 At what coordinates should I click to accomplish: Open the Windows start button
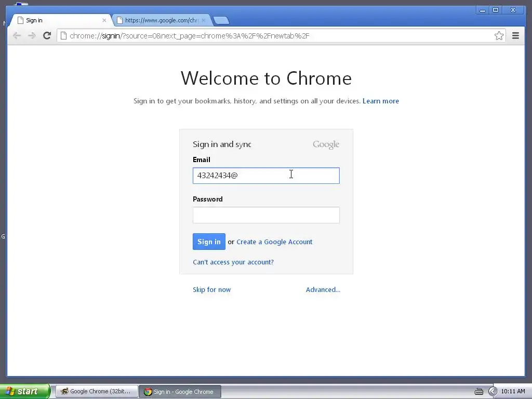tap(24, 391)
